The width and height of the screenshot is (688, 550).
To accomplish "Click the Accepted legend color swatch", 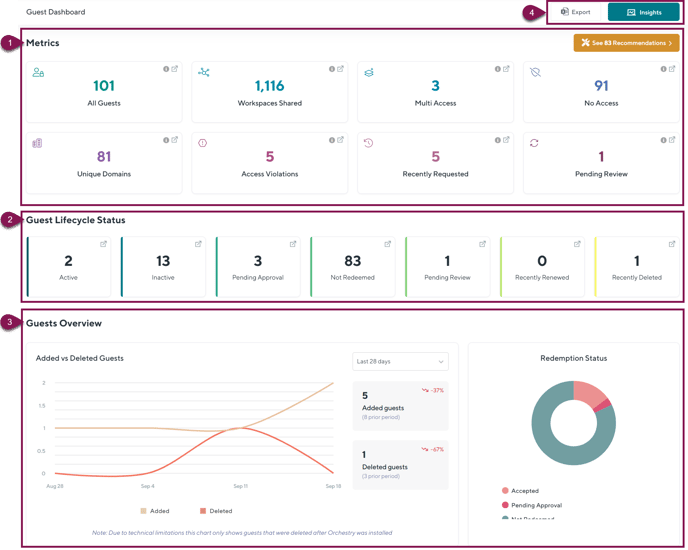I will tap(505, 491).
